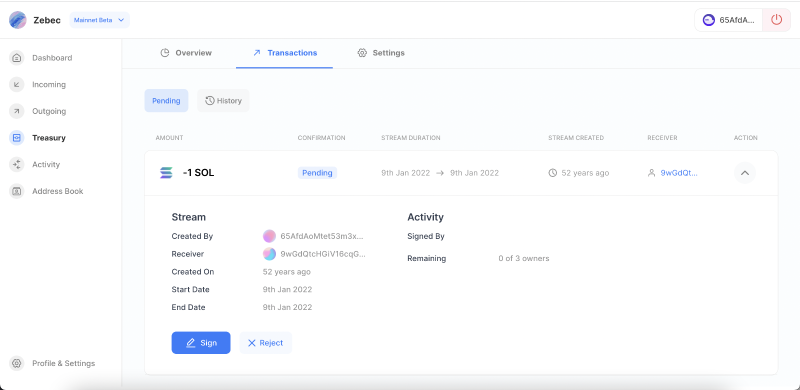This screenshot has height=390, width=800.
Task: Click the Created On value 52 years ago
Action: (x=287, y=272)
